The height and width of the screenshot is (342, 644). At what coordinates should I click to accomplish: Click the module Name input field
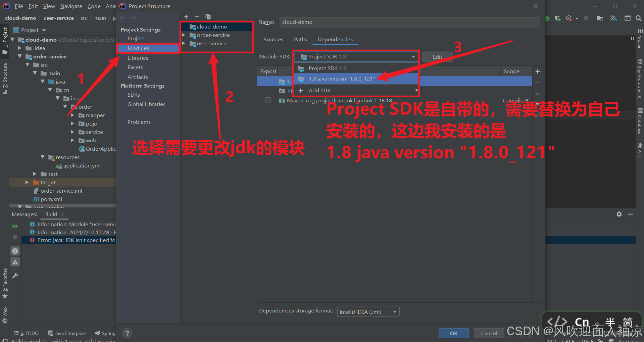pyautogui.click(x=410, y=22)
